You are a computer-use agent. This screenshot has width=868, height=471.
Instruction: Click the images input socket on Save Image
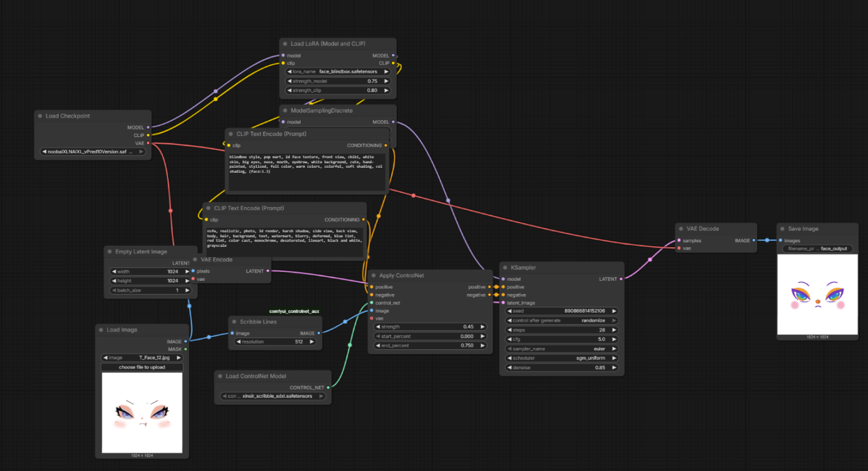pos(780,241)
